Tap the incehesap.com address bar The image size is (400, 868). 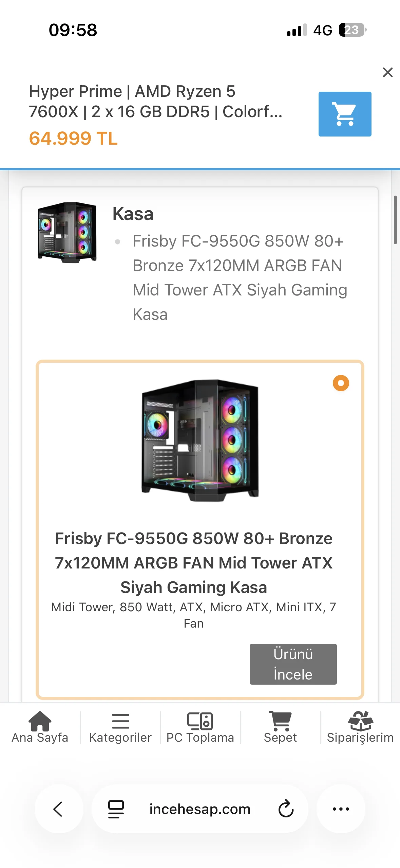[x=200, y=809]
